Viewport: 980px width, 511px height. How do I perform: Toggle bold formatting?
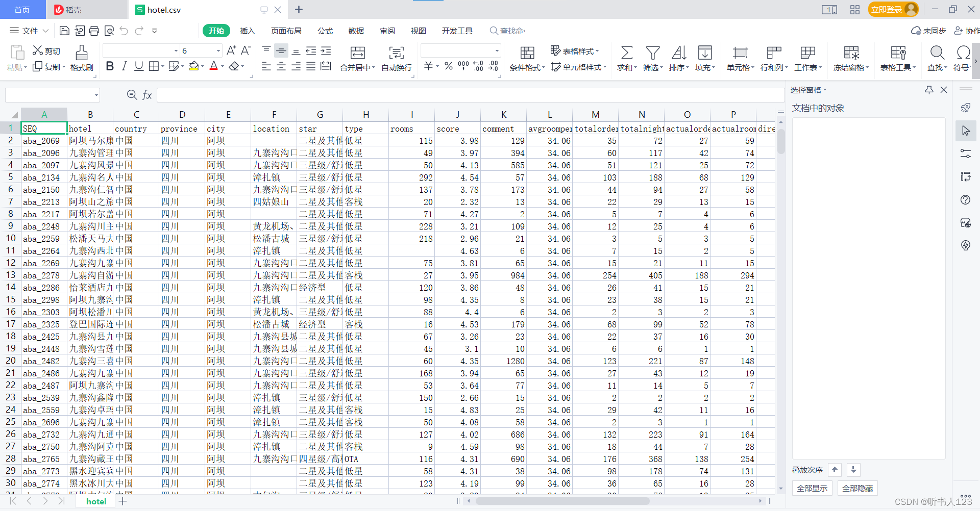[110, 66]
